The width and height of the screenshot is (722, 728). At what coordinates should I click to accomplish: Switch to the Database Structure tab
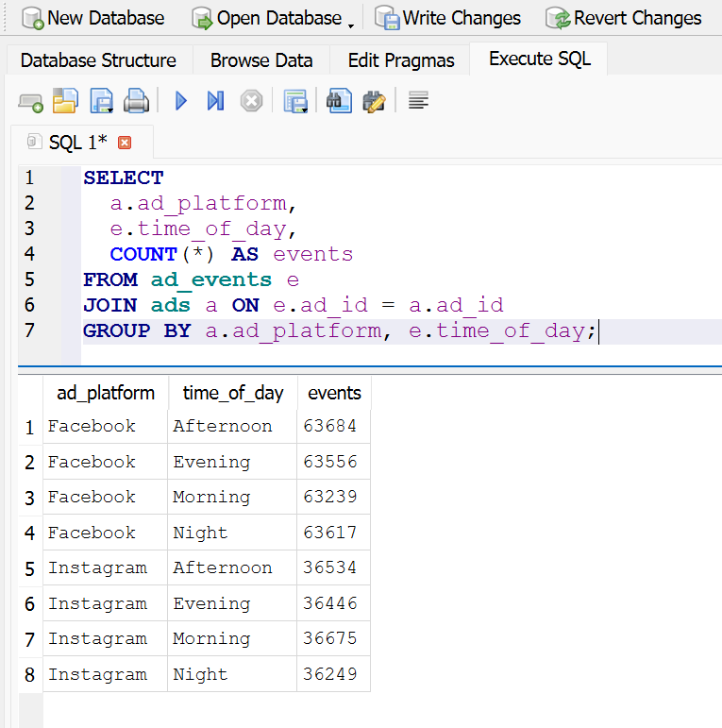98,60
